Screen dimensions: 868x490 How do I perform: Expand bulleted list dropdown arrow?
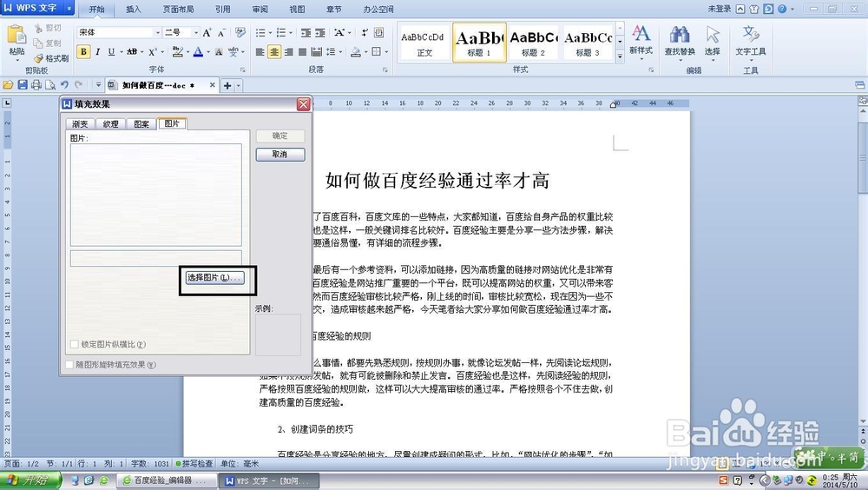point(270,33)
